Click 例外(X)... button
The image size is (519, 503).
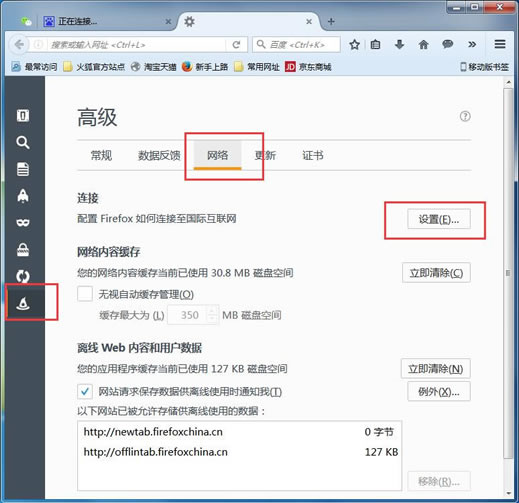click(439, 392)
